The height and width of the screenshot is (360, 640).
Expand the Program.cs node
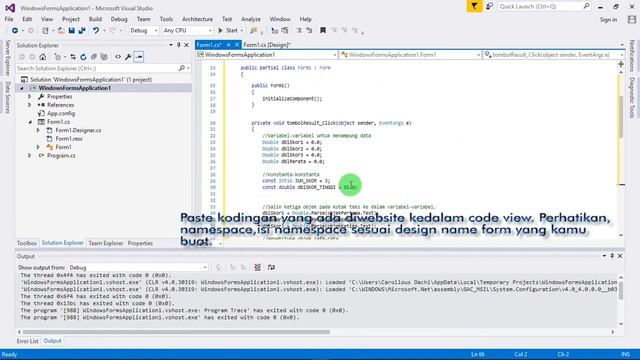[x=30, y=156]
